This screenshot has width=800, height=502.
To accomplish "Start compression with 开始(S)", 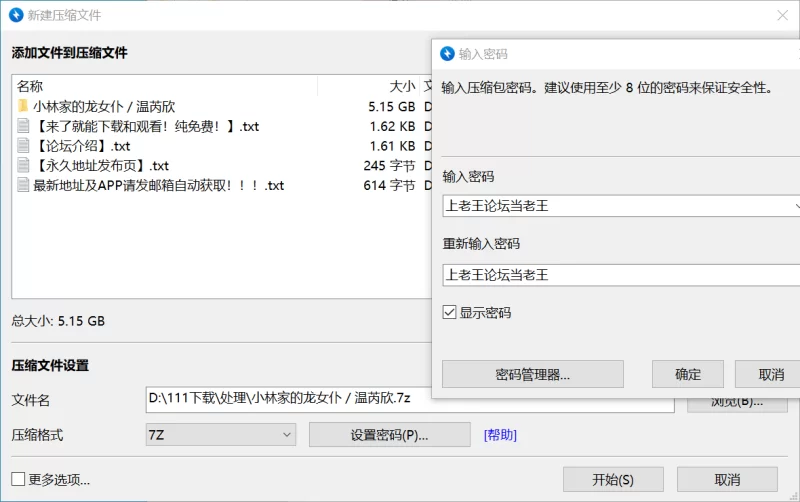I will (x=613, y=479).
